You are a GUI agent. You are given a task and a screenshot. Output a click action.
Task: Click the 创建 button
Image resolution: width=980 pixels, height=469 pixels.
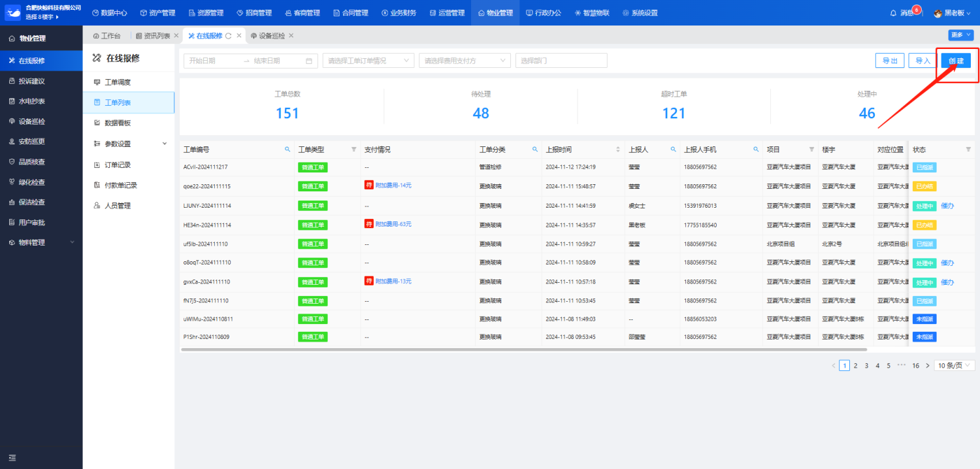pyautogui.click(x=956, y=61)
